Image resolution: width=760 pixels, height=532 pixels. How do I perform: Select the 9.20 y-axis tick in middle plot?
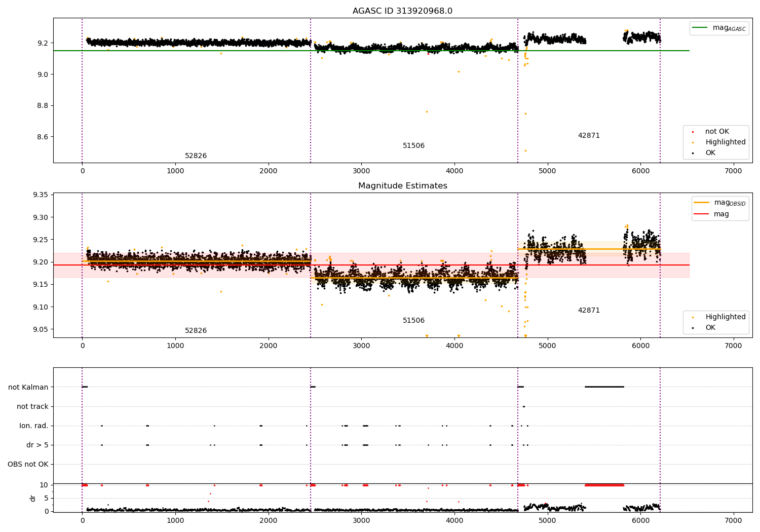coord(41,262)
